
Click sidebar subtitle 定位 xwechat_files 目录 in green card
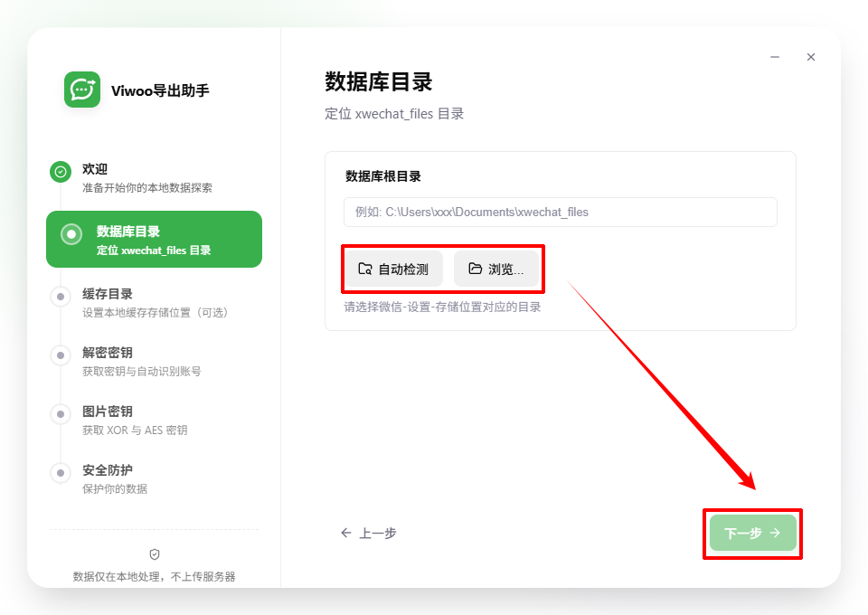[x=154, y=251]
